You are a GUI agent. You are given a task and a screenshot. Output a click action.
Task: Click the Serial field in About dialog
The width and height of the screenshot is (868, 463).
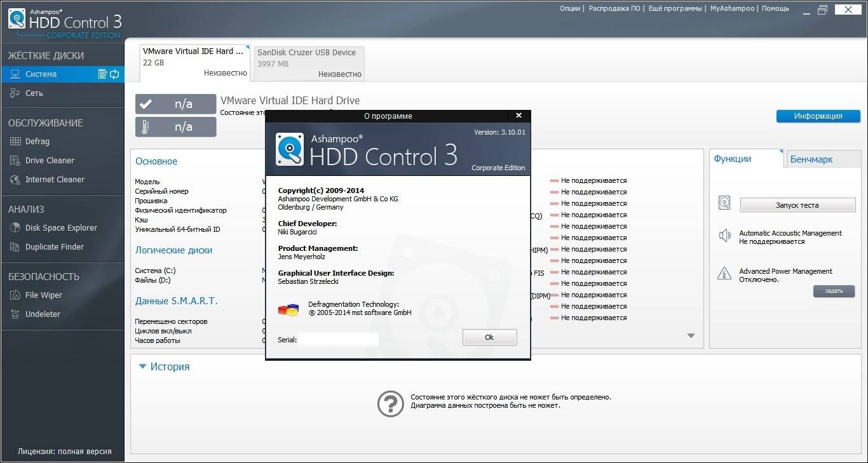coord(339,339)
